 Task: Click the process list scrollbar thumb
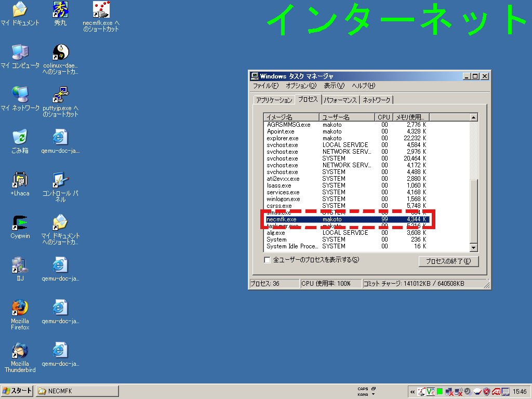pos(474,211)
